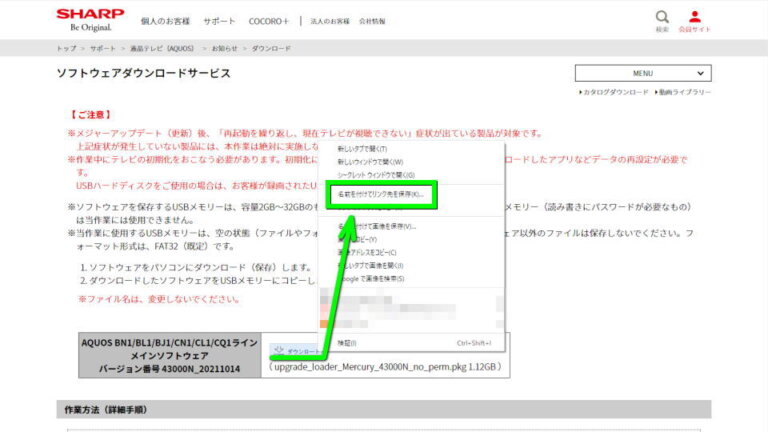Click the member site person icon
Screen dimensions: 768x432
695,17
